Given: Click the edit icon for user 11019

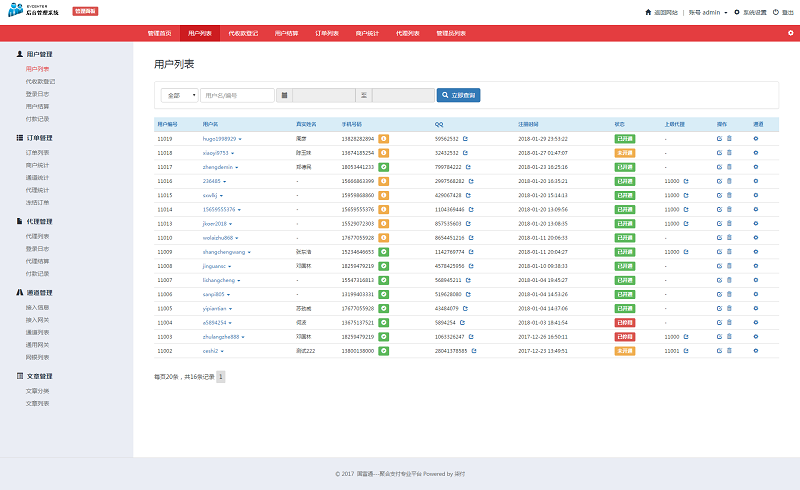Looking at the screenshot, I should click(x=719, y=138).
